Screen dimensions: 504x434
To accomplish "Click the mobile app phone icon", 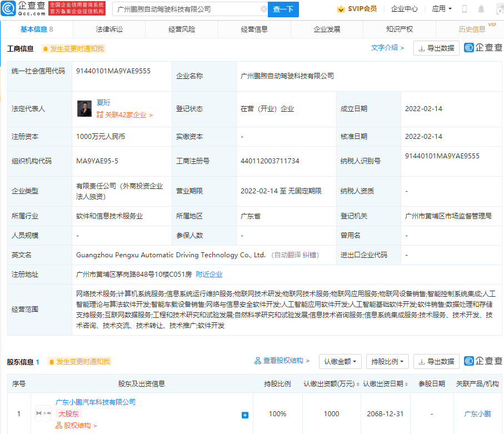I will 463,8.
